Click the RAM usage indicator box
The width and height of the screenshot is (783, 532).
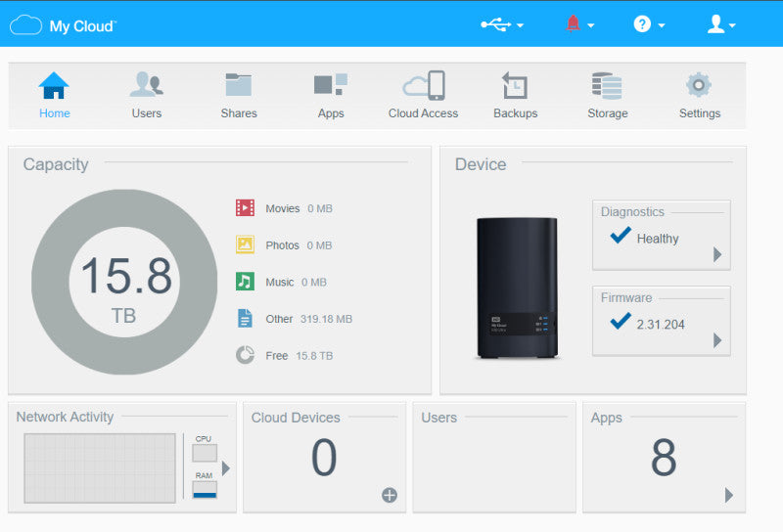[x=205, y=490]
